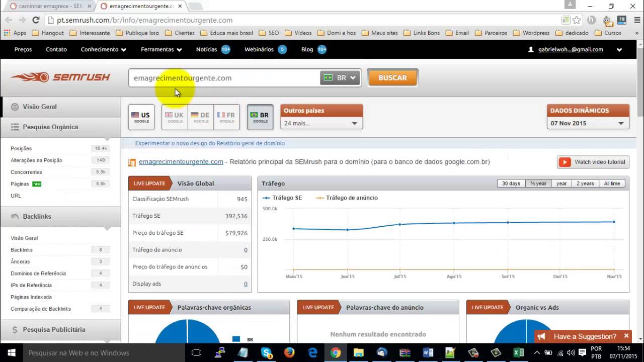
Task: Set traffic chart to 2 years
Action: [585, 184]
